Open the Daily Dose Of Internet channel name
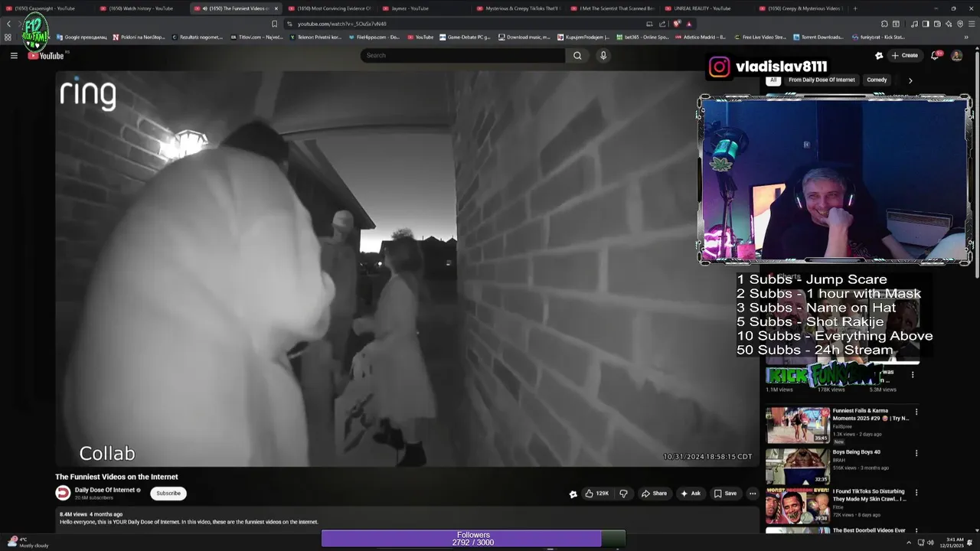The image size is (980, 551). coord(105,490)
